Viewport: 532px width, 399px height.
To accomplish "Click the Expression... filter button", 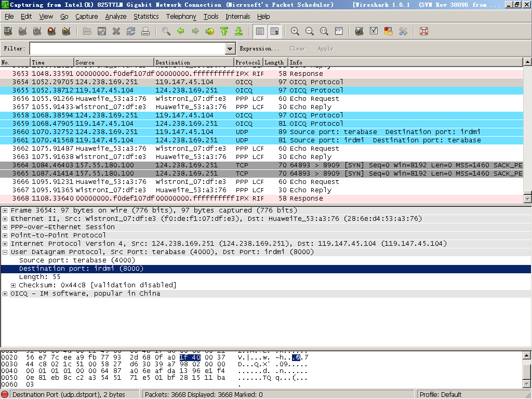I will [260, 48].
